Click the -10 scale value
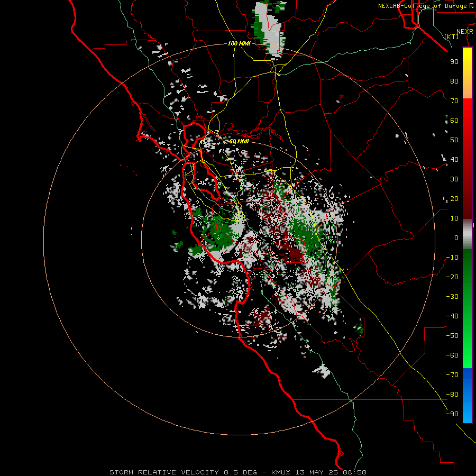This screenshot has height=476, width=476. 452,258
